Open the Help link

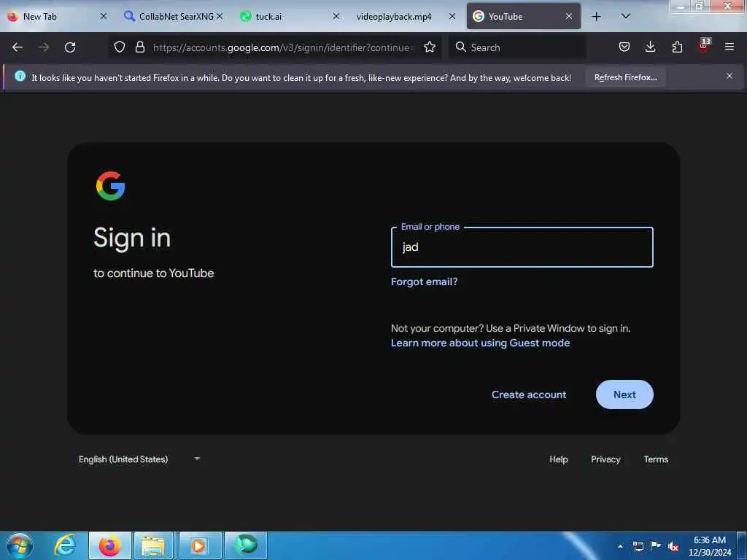click(x=558, y=459)
